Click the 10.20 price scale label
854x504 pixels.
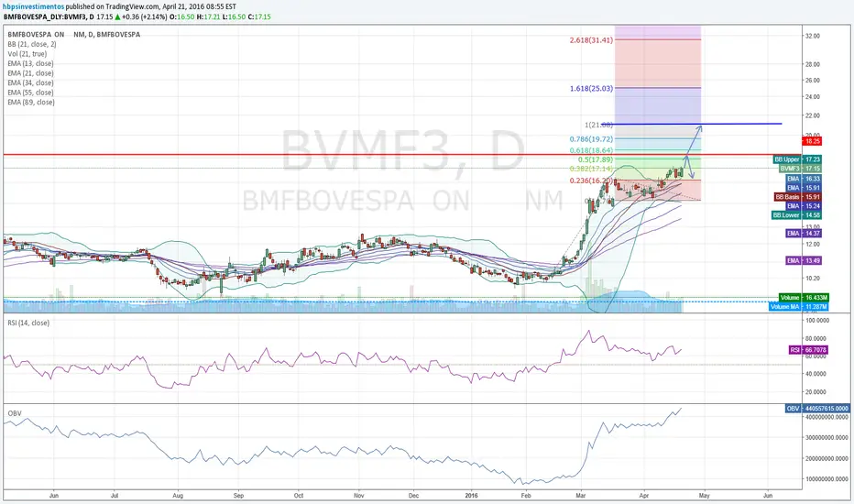[813, 278]
